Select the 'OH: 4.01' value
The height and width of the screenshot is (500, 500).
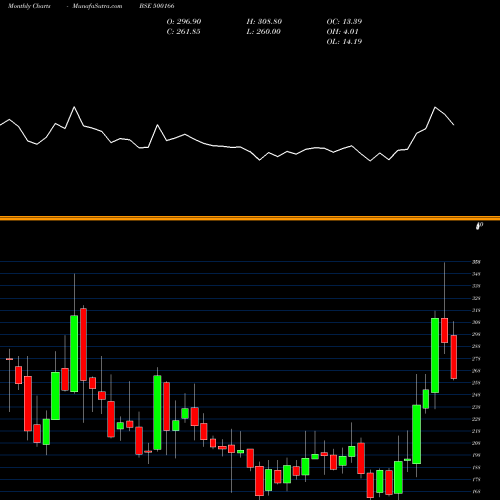pos(342,31)
